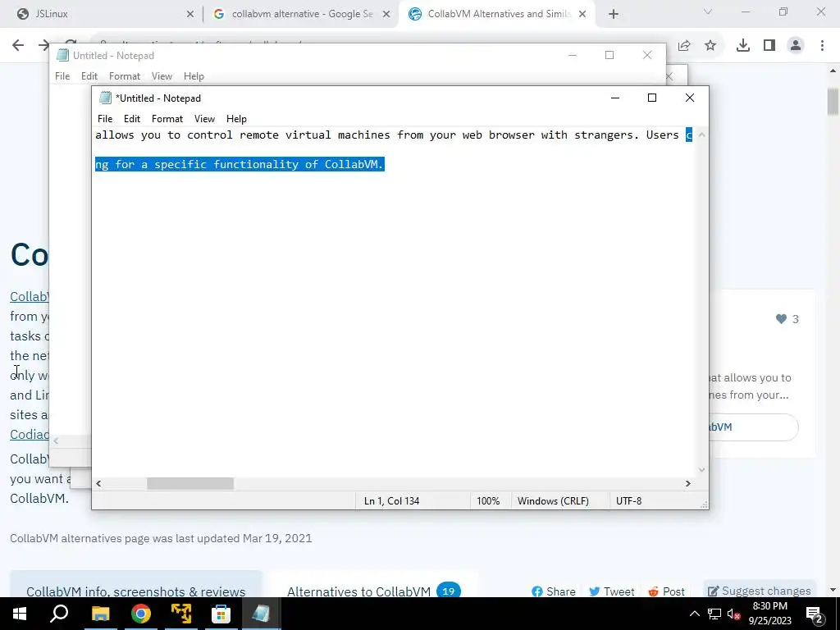Image resolution: width=840 pixels, height=630 pixels.
Task: Open Help menu in front Notepad window
Action: point(236,119)
